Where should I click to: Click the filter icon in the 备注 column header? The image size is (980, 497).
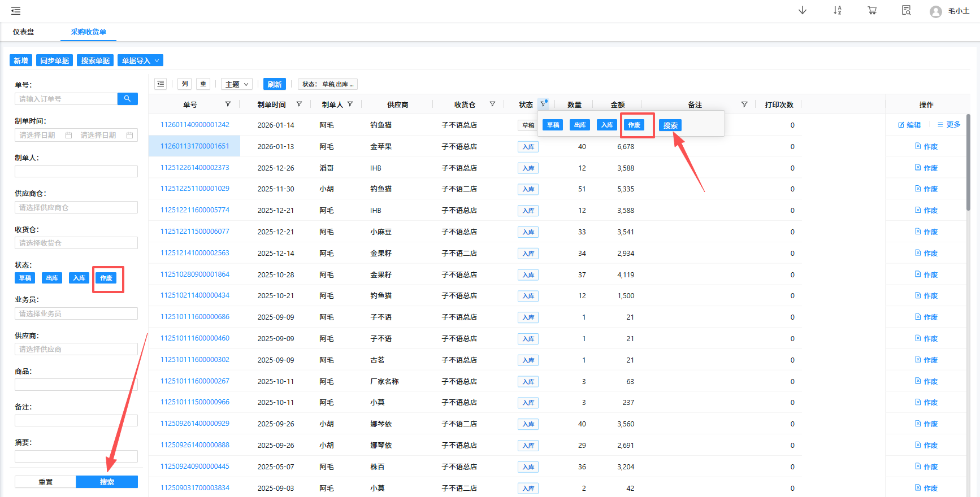(744, 104)
